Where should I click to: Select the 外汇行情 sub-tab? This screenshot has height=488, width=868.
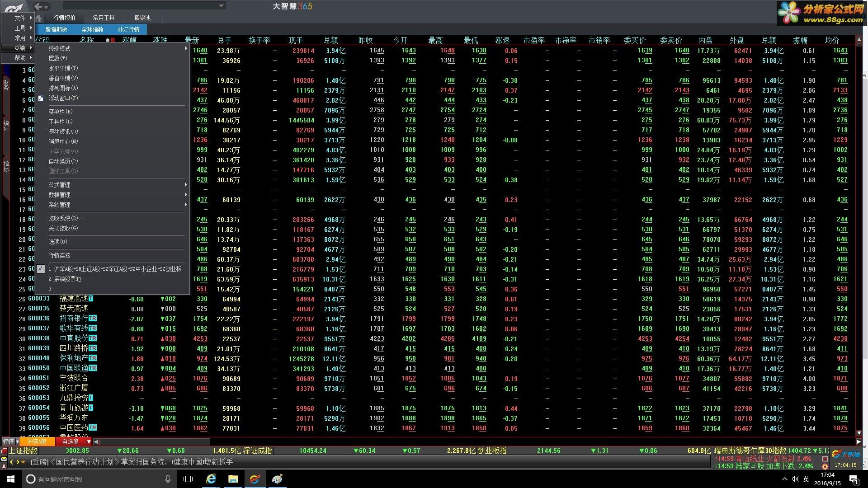coord(128,29)
